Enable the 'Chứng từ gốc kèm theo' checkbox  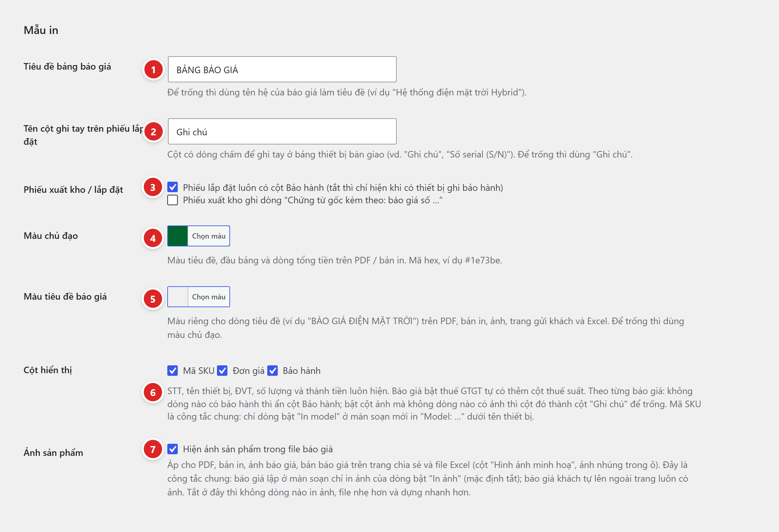pos(173,200)
